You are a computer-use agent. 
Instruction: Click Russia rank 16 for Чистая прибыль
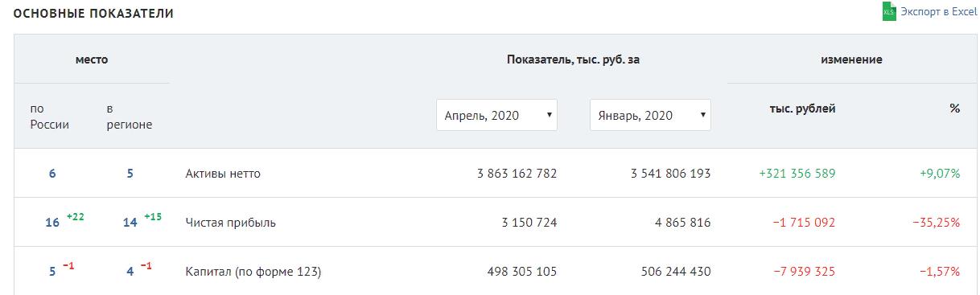[52, 223]
